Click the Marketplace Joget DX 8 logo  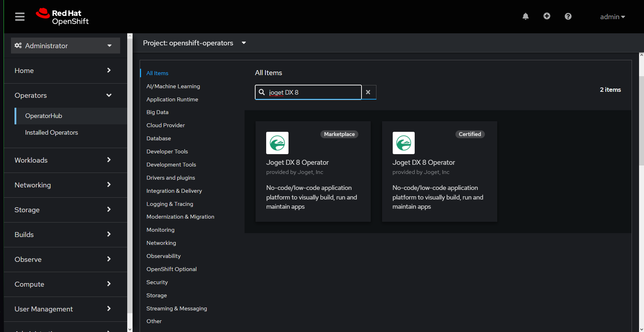(x=277, y=143)
